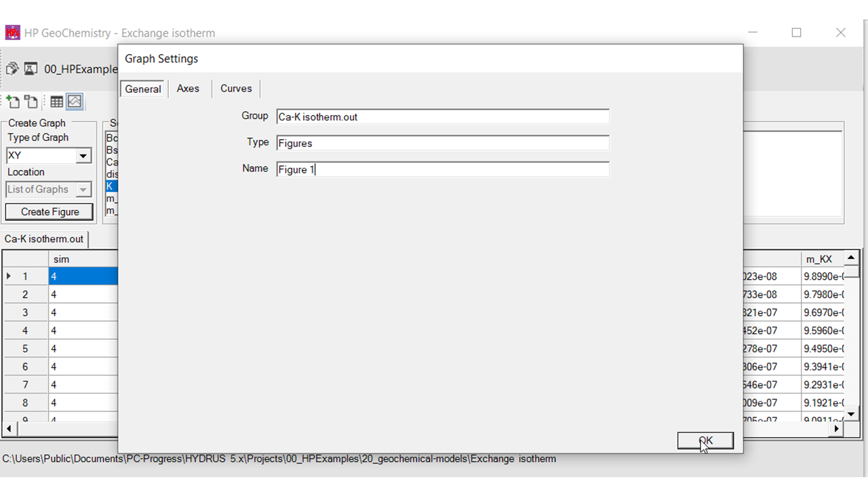Click the flask icon beside 00_HPExample
This screenshot has width=868, height=488.
pyautogui.click(x=31, y=68)
